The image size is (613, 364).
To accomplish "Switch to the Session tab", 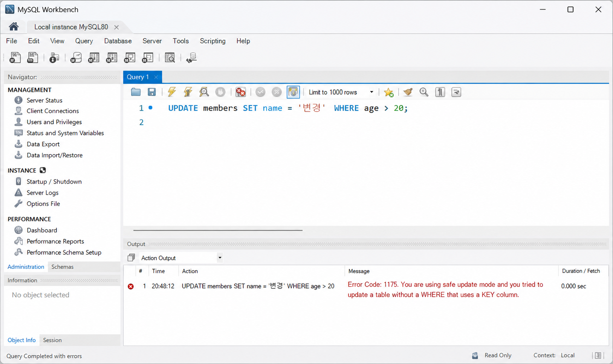I will point(52,340).
